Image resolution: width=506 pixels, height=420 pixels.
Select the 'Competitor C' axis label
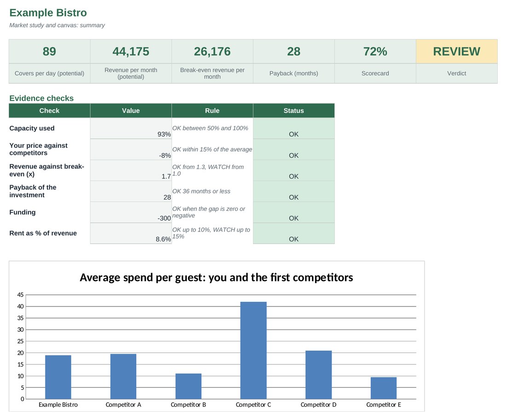click(x=253, y=404)
